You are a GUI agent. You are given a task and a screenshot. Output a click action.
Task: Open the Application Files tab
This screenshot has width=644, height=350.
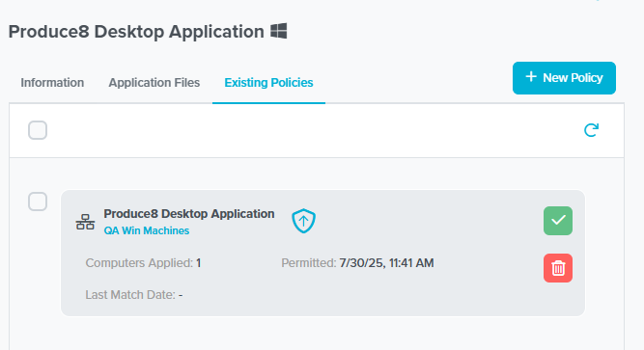[154, 83]
